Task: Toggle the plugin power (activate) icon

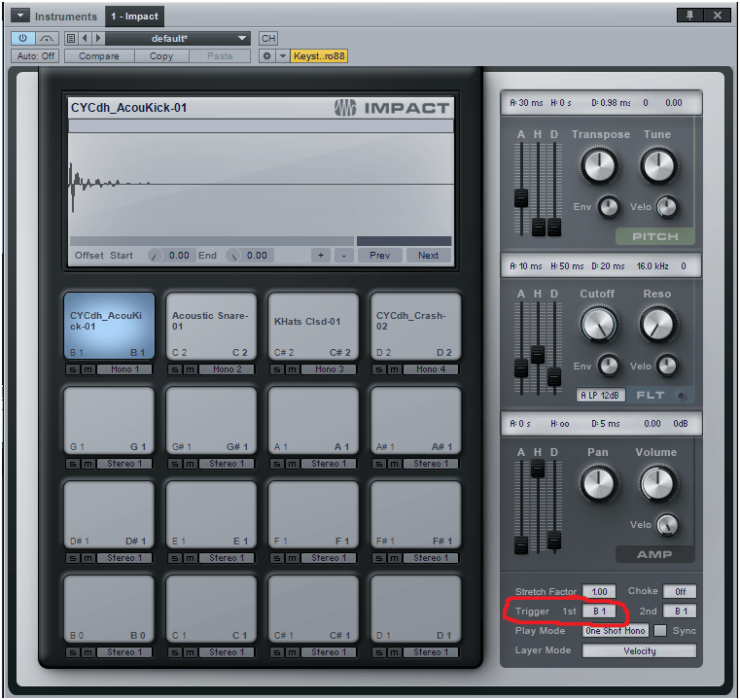Action: pyautogui.click(x=22, y=38)
